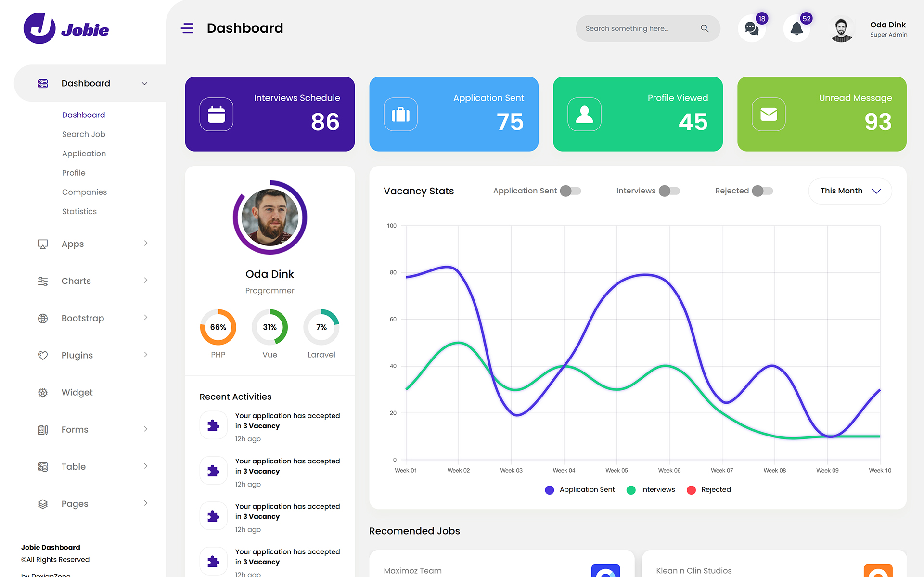
Task: Click the Profile Viewed person icon
Action: (x=584, y=115)
